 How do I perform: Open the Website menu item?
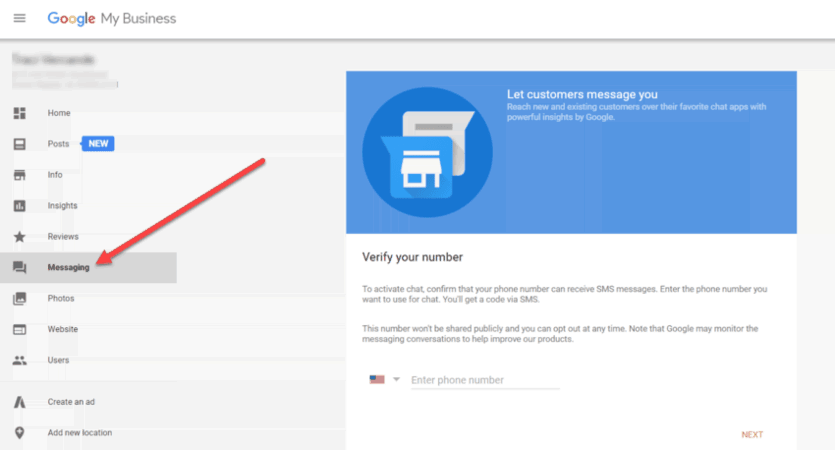(62, 329)
